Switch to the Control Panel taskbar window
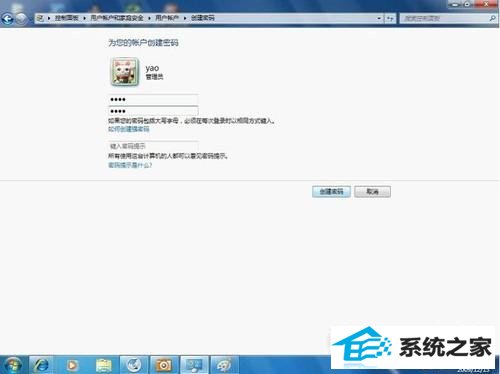 [x=195, y=365]
